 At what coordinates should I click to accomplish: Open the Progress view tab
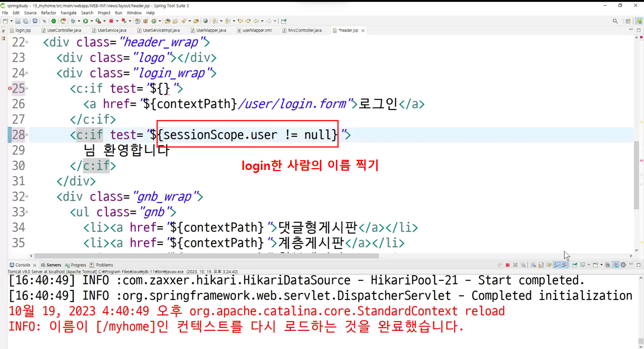76,265
